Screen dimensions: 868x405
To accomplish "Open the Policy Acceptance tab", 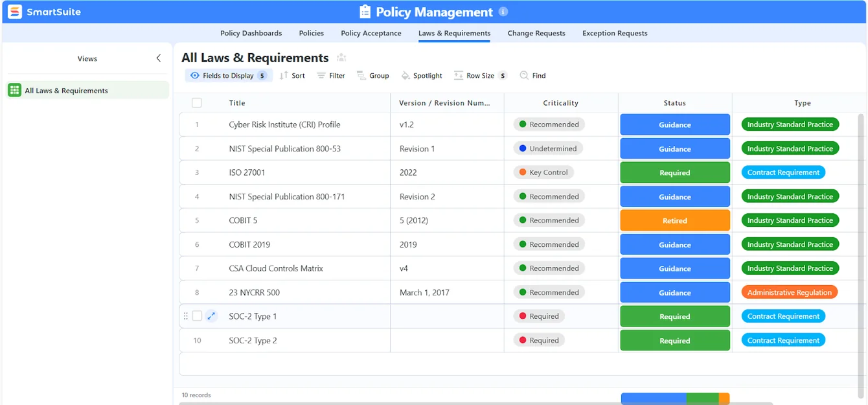I will pos(371,33).
